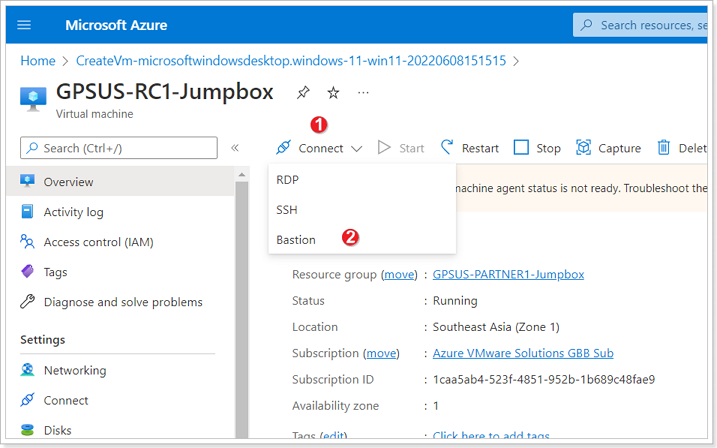This screenshot has height=448, width=717.
Task: Click the sidebar vertical scrollbar track
Action: tap(242, 310)
